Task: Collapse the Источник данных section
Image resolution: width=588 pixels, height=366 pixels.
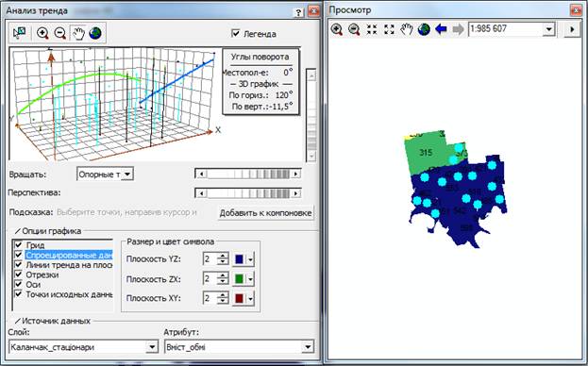Action: tap(17, 321)
